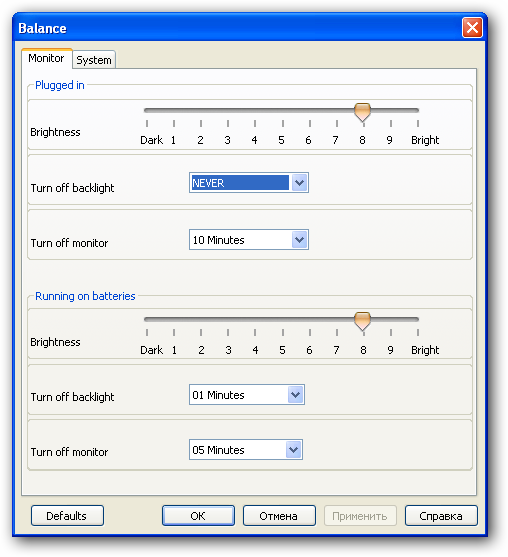Viewport: 508px width, 557px height.
Task: Set Plugged in brightness to level 3
Action: [x=228, y=110]
